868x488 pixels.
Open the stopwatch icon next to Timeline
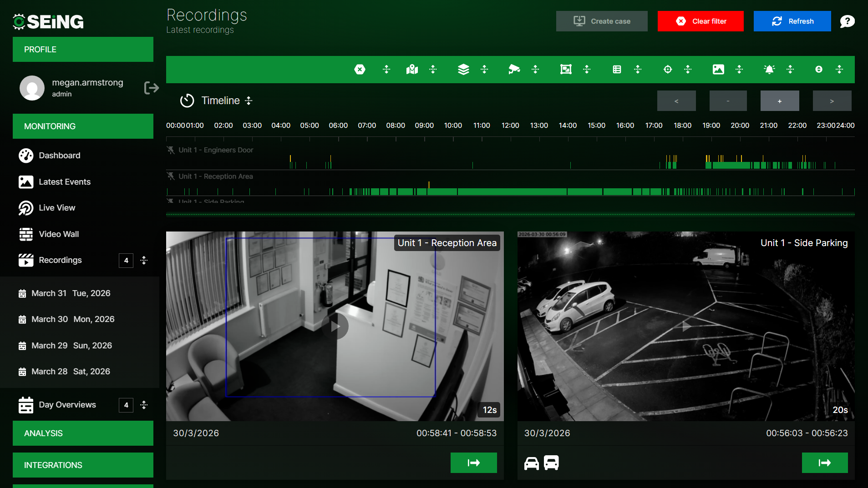(x=187, y=101)
